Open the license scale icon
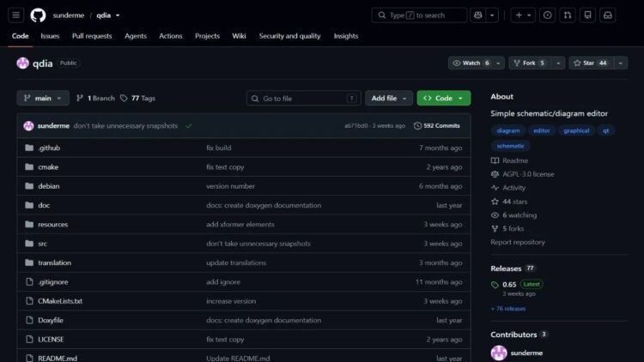Screen dimensions: 644x362 click(x=495, y=174)
